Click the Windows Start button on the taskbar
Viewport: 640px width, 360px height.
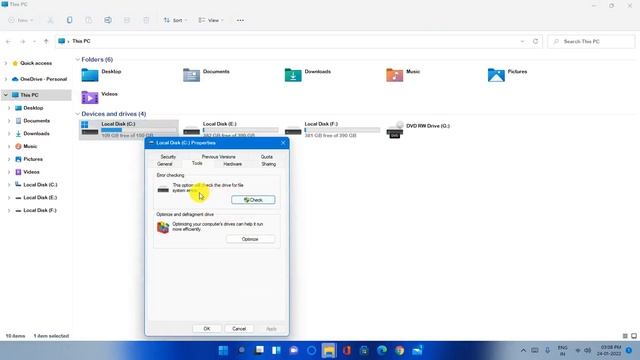coord(223,350)
